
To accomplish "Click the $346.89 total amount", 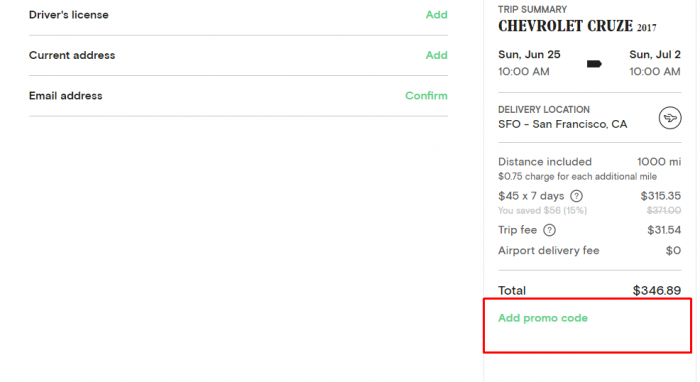I will click(x=657, y=291).
